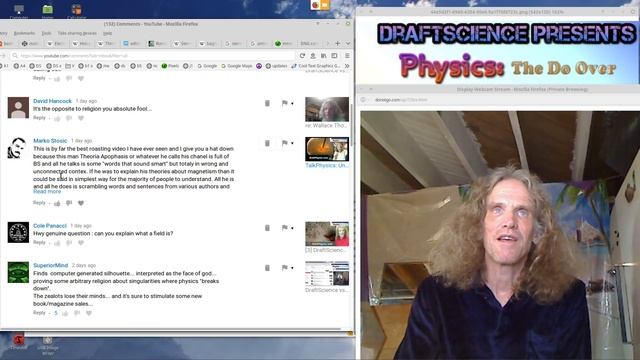640x360 pixels.
Task: Open the Computer desktop icon
Action: click(x=19, y=11)
